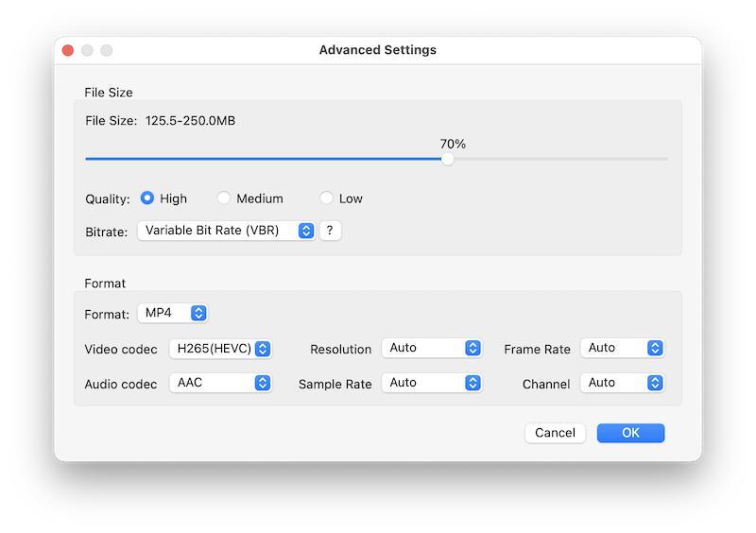Viewport: 756px width, 533px height.
Task: Click the 70% slider percentage label
Action: coord(453,144)
